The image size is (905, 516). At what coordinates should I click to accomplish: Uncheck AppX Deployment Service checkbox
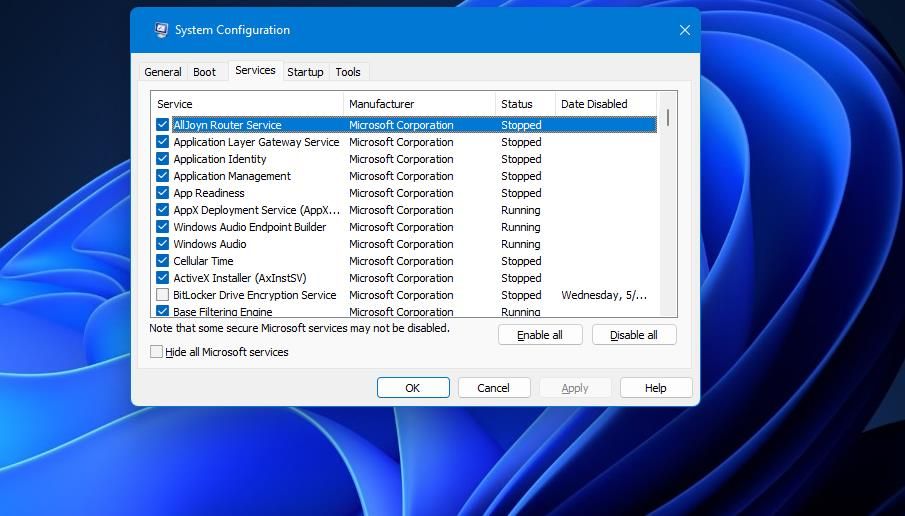(x=162, y=210)
